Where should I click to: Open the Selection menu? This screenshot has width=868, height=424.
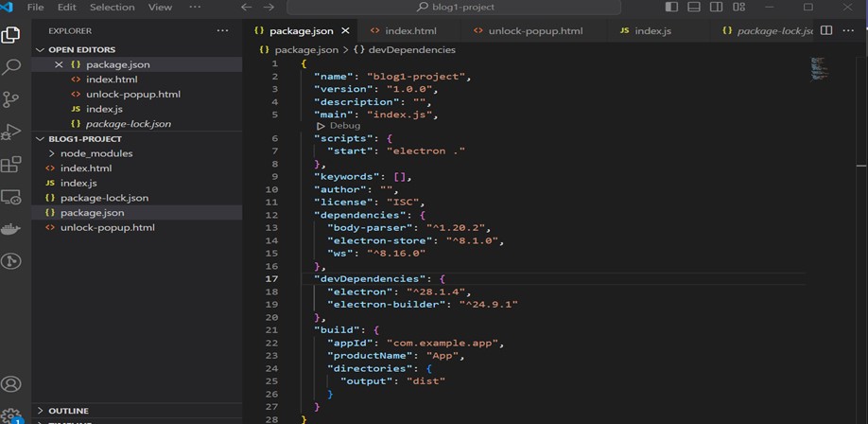tap(112, 7)
